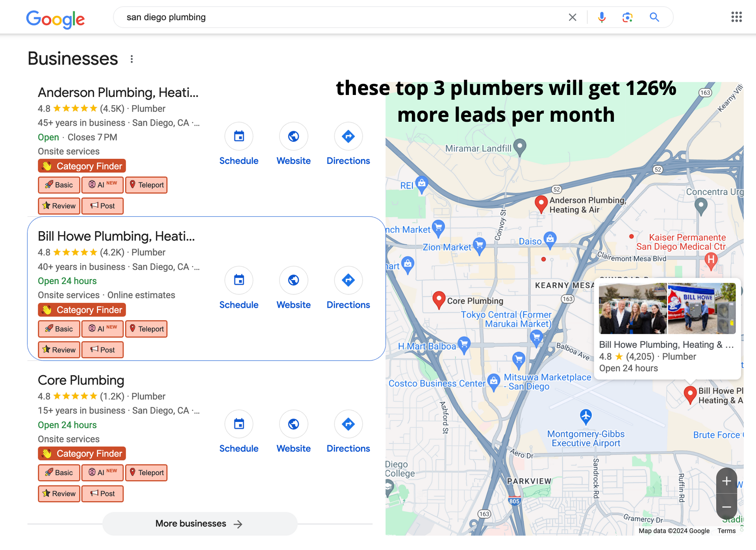Image resolution: width=756 pixels, height=550 pixels.
Task: Click AI NEW button under Anderson Plumbing
Action: 102,185
